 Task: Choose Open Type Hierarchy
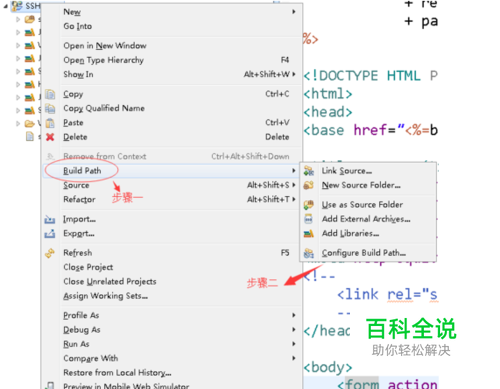point(104,60)
